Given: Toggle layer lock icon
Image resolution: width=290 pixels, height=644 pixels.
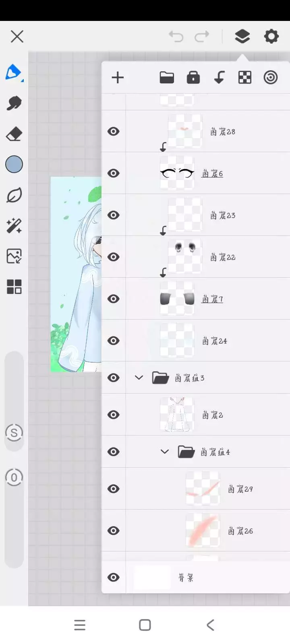Looking at the screenshot, I should click(193, 77).
